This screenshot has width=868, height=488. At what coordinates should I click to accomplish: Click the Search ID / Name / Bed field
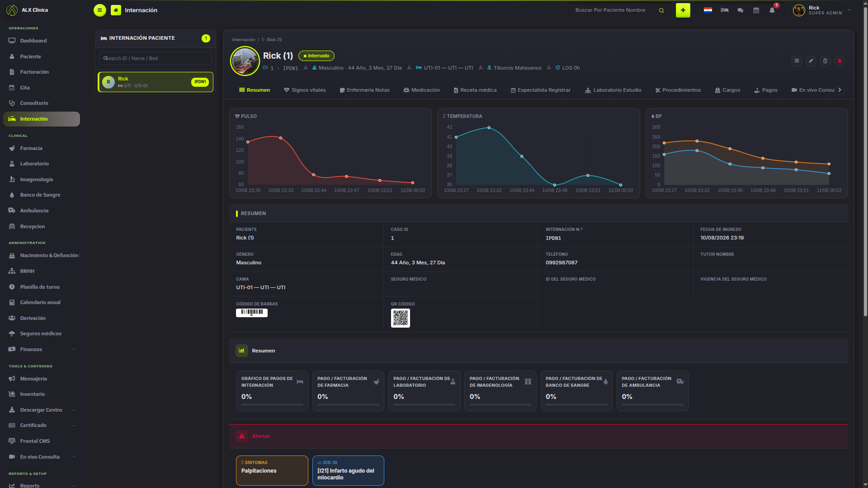pyautogui.click(x=156, y=58)
